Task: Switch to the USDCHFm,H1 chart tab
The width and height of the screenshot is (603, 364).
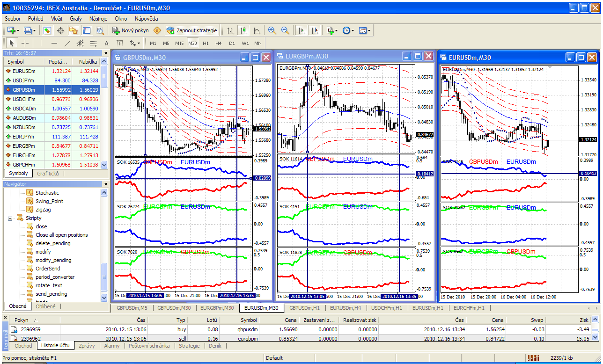Action: coord(386,308)
